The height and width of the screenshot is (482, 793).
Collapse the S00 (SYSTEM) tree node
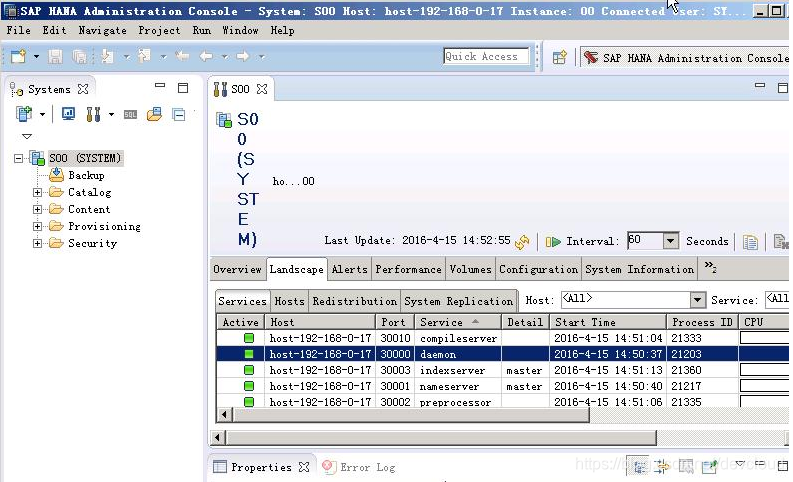[x=19, y=159]
